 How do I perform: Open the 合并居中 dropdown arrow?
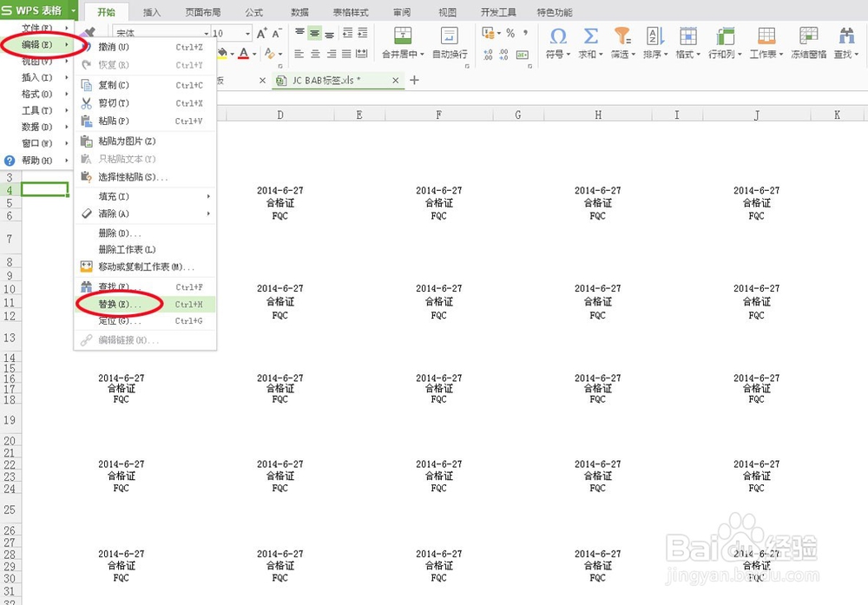[422, 54]
